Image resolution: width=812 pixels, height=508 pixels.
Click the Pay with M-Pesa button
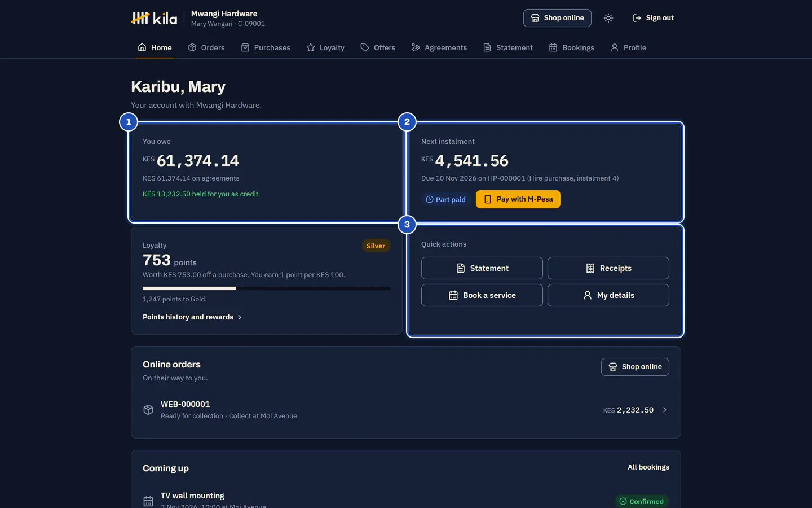click(x=518, y=199)
